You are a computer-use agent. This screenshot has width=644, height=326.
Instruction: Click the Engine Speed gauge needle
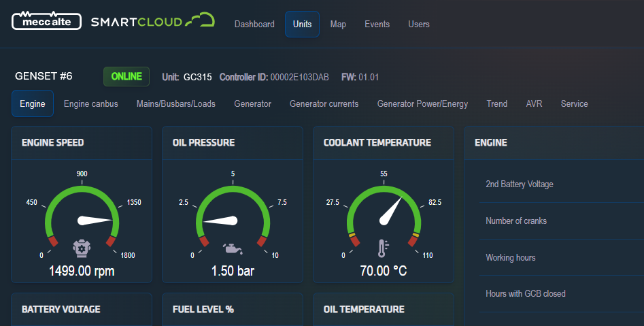(95, 221)
